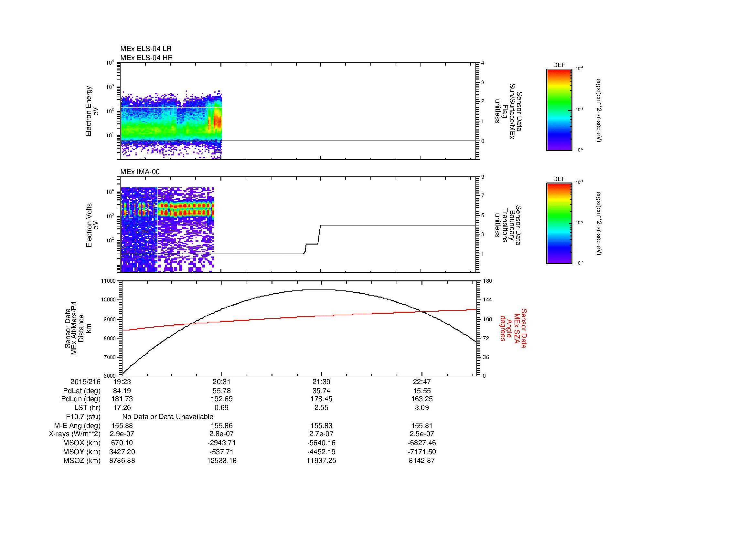This screenshot has height=534, width=756.
Task: Click the 'MEx ELS-04 HR' panel title
Action: [146, 58]
